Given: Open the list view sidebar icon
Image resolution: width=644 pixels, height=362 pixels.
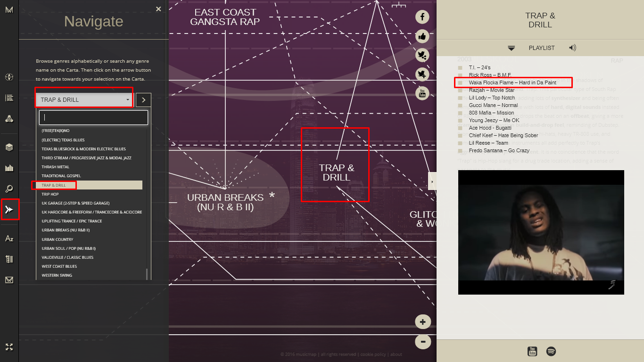Looking at the screenshot, I should [x=9, y=98].
